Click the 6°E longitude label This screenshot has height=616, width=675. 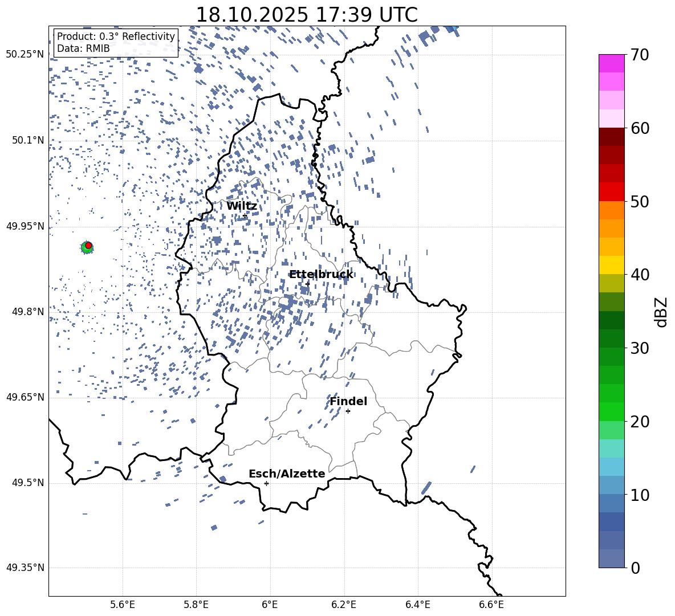coord(270,605)
